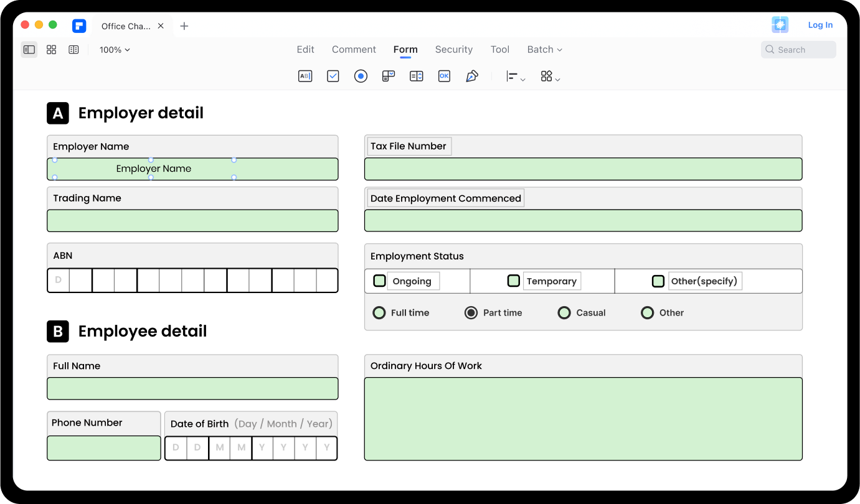860x504 pixels.
Task: Choose the list box form tool
Action: pyautogui.click(x=417, y=76)
